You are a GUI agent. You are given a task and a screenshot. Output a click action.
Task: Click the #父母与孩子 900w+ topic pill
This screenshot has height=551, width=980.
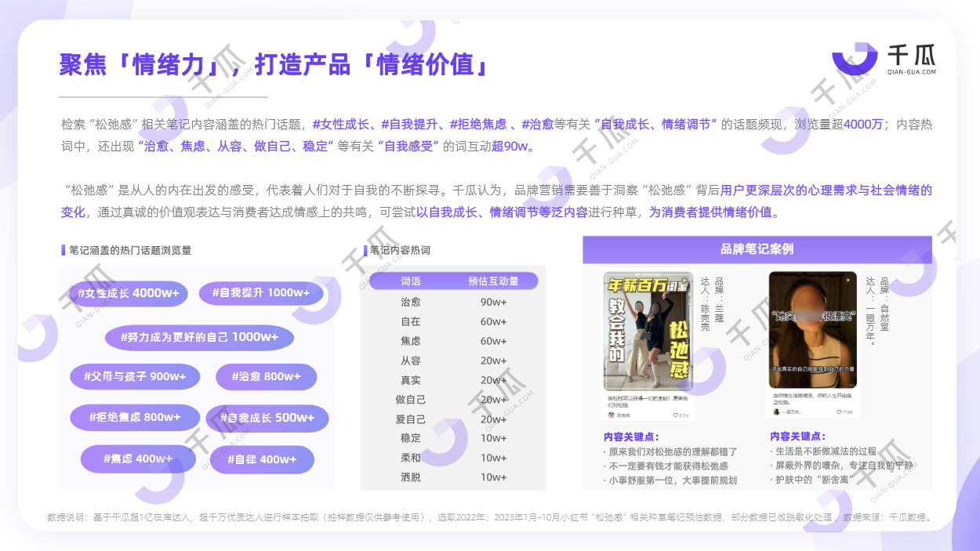coord(134,376)
